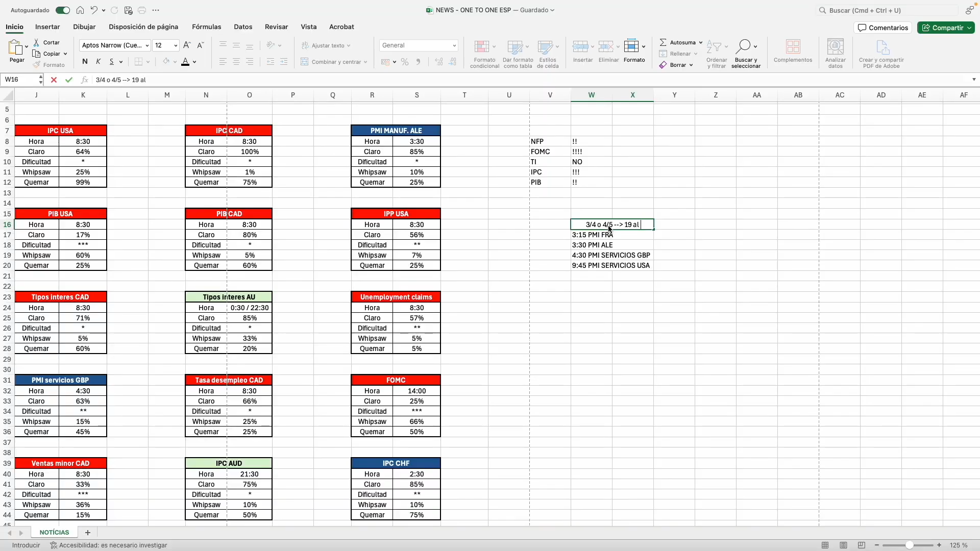Open the font size dropdown
Screen dimensions: 980x551
[176, 45]
